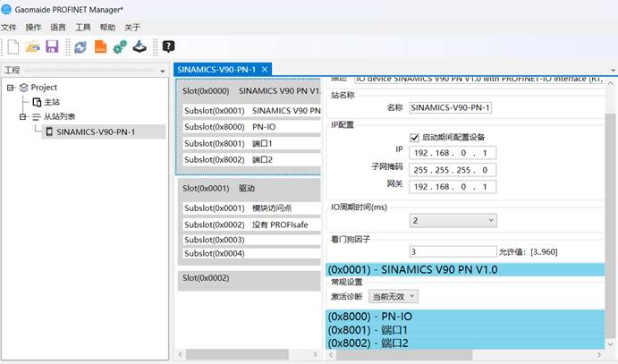Select Subslot(0x8000) PN-IO row
The height and width of the screenshot is (364, 618).
click(x=252, y=127)
